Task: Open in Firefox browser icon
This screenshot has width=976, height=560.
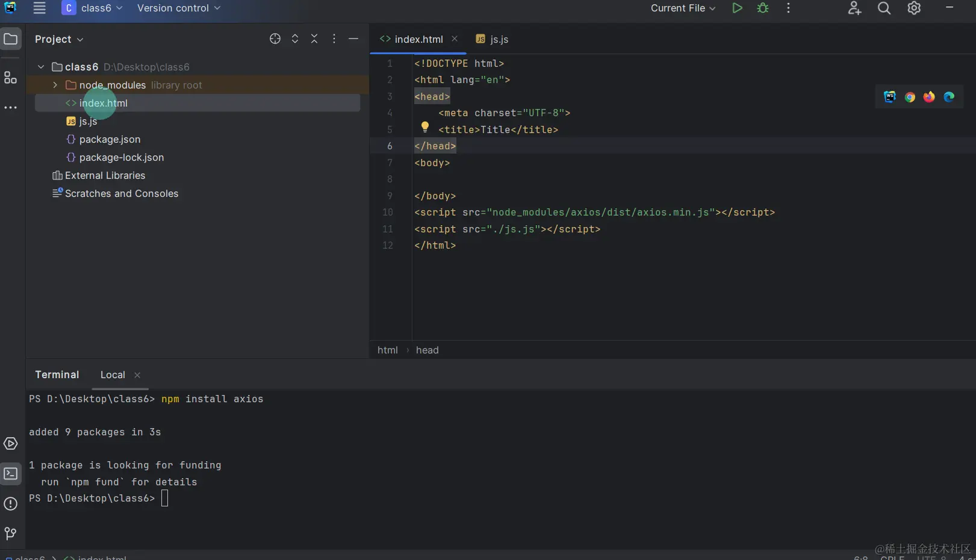Action: click(929, 97)
